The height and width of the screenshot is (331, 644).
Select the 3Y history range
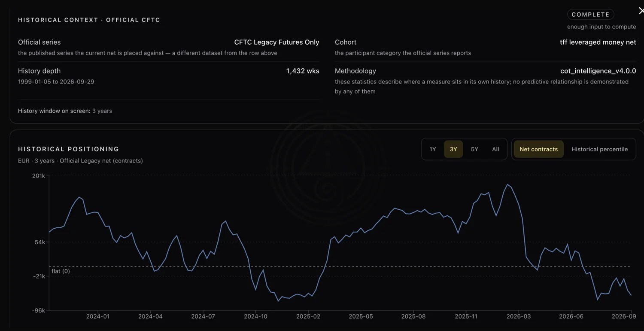tap(453, 149)
